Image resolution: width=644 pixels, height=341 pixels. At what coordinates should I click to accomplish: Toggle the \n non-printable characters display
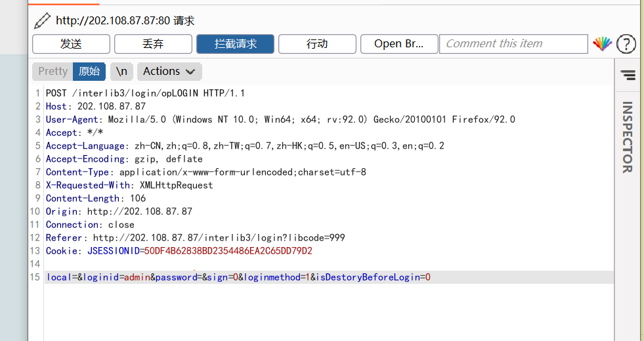coord(121,72)
